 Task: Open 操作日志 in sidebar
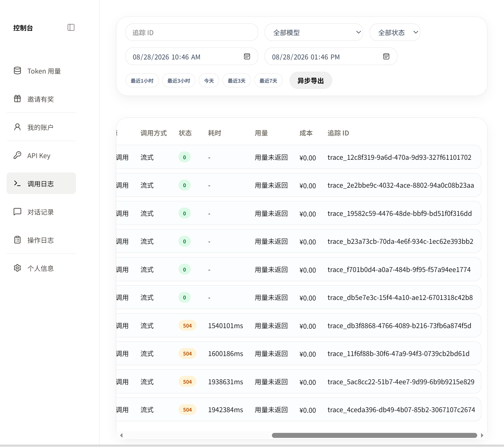point(41,240)
